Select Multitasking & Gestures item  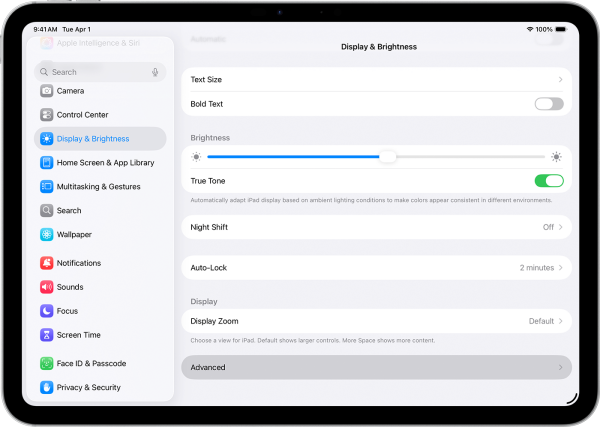tap(100, 186)
